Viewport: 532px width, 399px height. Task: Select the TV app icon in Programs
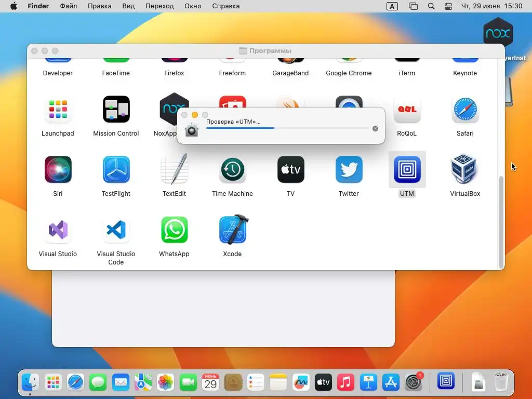291,169
